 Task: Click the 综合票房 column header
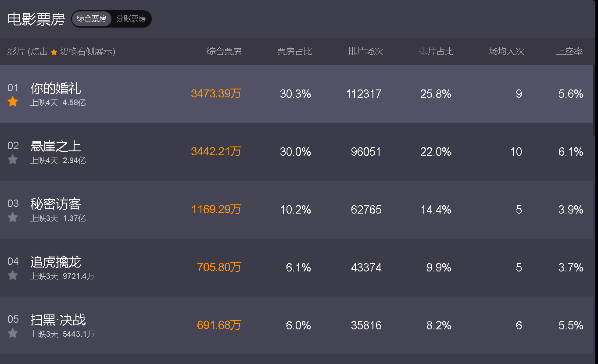point(224,52)
